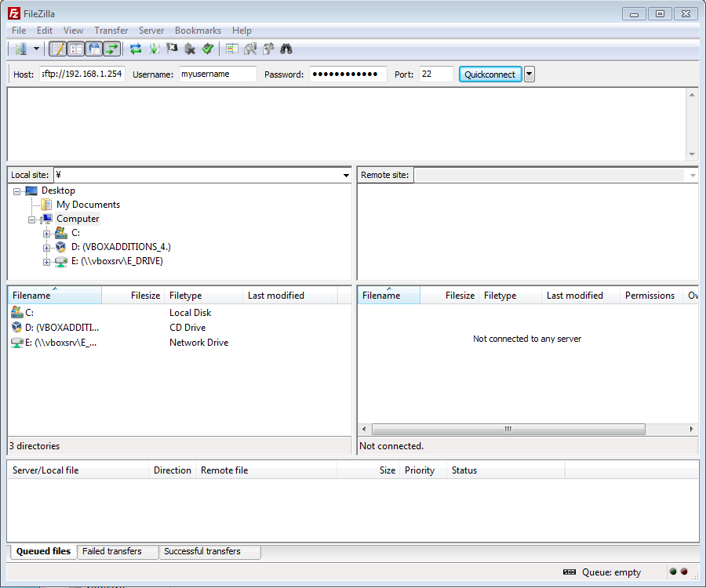Open the Transfer menu

[x=111, y=30]
